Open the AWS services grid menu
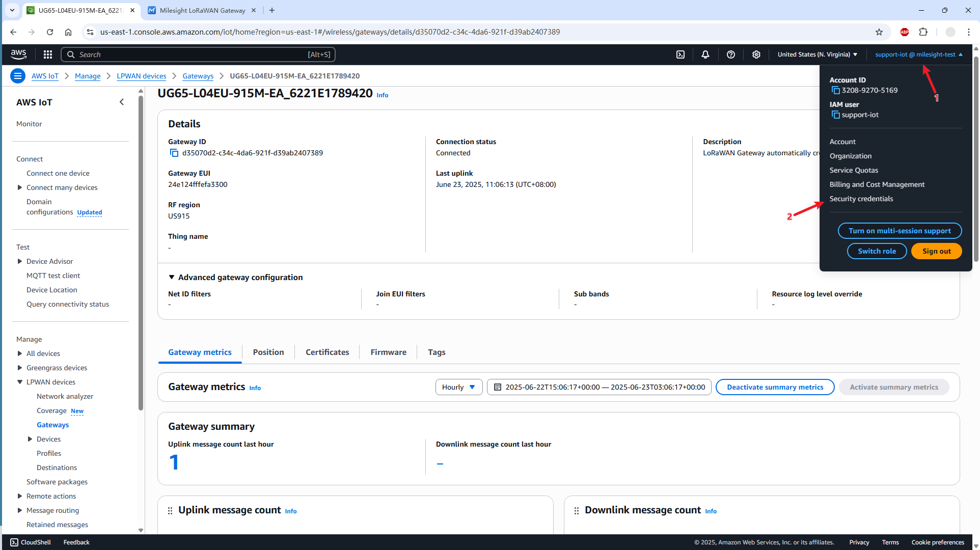The image size is (980, 550). click(48, 54)
